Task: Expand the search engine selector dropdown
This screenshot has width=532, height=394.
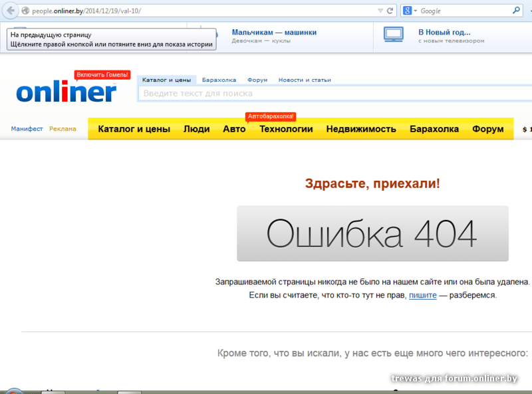Action: [415, 11]
